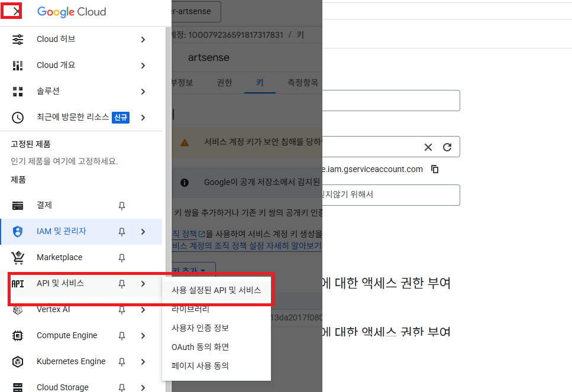Click the API icon beside API 및 서비스

coord(18,284)
